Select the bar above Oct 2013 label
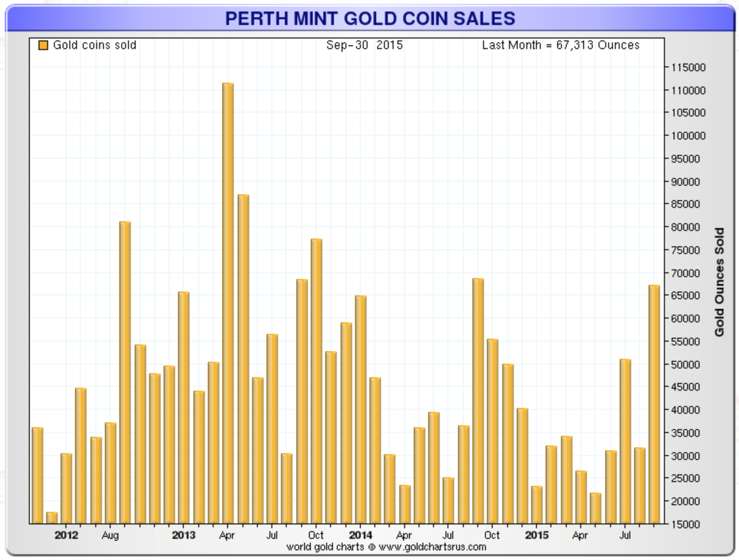739x560 pixels. point(317,381)
